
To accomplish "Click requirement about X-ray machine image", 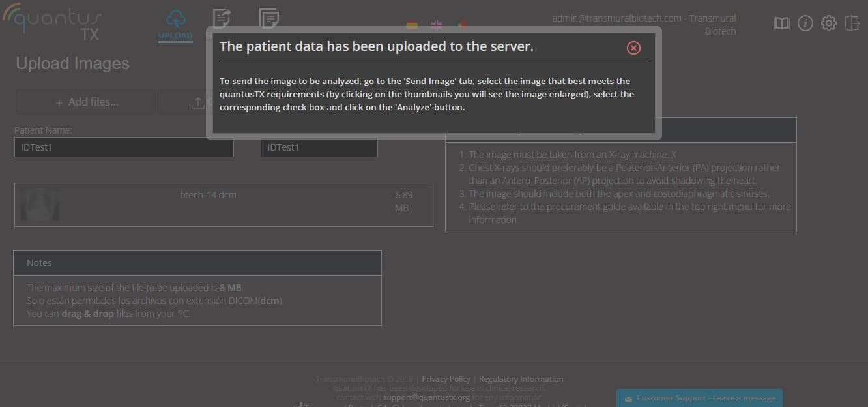I will click(x=573, y=155).
